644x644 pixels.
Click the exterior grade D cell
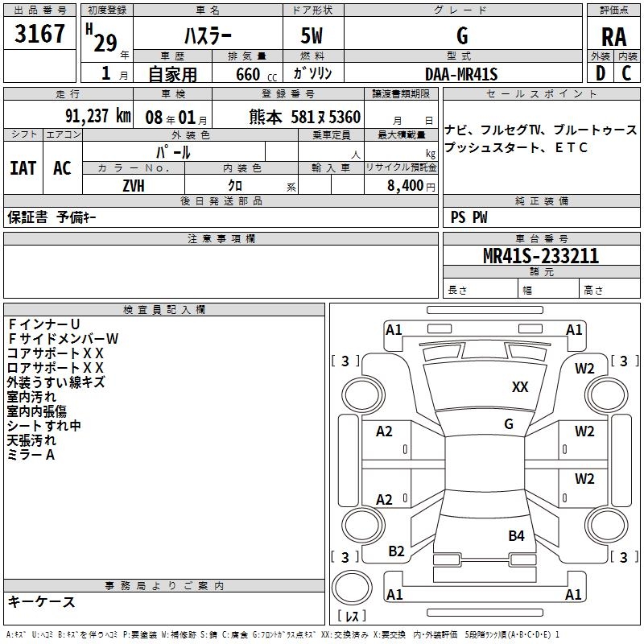click(600, 73)
